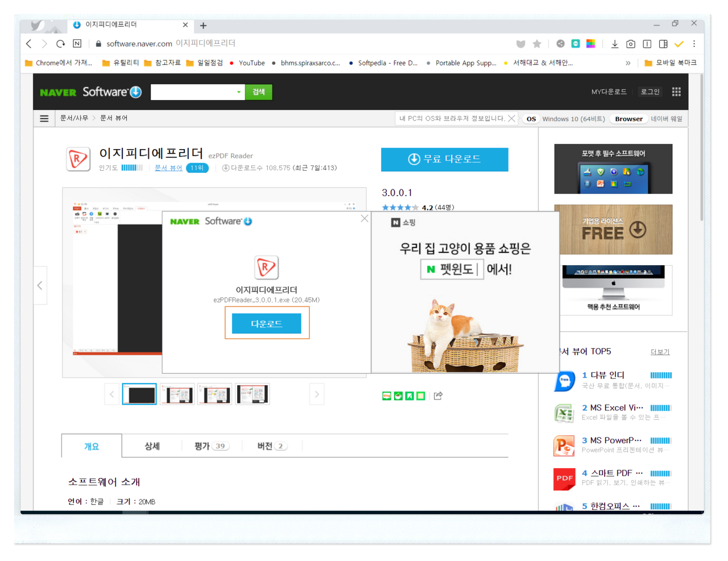Click the 펫윈도 cat shopping ad
Image resolution: width=728 pixels, height=561 pixels.
tap(465, 292)
